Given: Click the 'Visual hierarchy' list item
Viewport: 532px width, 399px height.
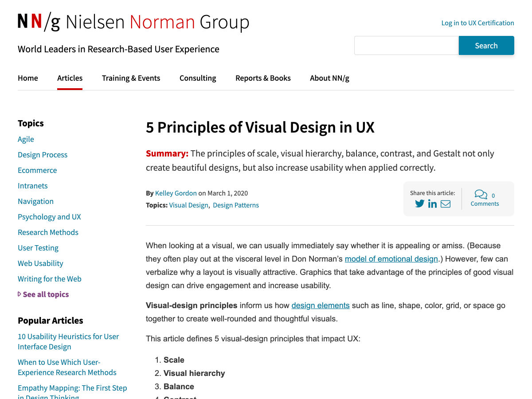Looking at the screenshot, I should click(x=194, y=373).
